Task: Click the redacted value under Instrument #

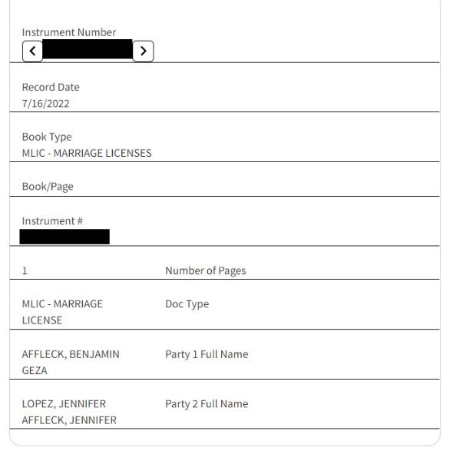Action: click(x=64, y=237)
